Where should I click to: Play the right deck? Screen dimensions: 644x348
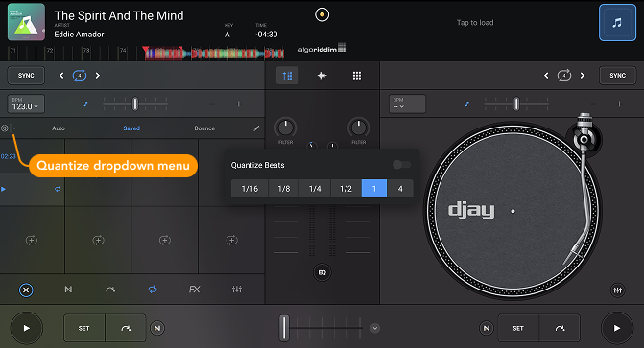click(617, 328)
